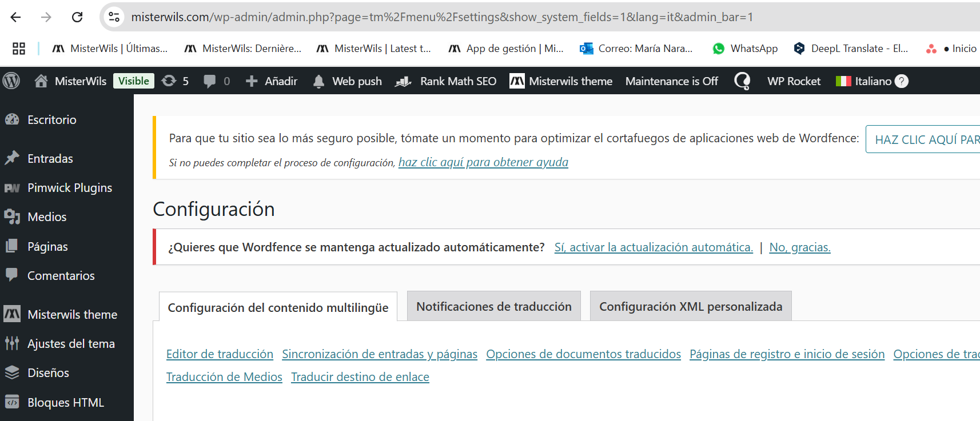The width and height of the screenshot is (980, 421).
Task: Click Misterwils theme logo in admin bar
Action: coord(517,81)
